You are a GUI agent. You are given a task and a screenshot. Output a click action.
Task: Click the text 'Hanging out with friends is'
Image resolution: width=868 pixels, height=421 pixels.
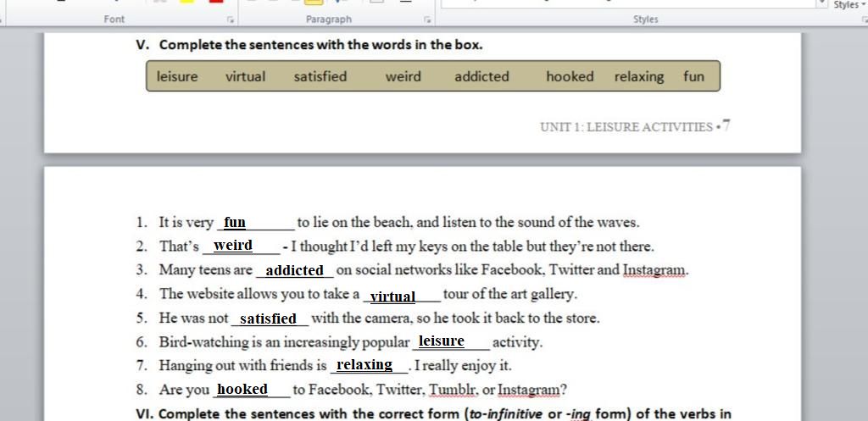[x=243, y=366]
